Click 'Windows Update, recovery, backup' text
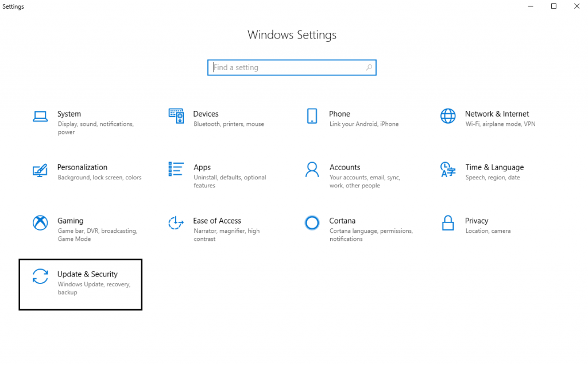Screen dimensions: 588x365 [x=94, y=289]
